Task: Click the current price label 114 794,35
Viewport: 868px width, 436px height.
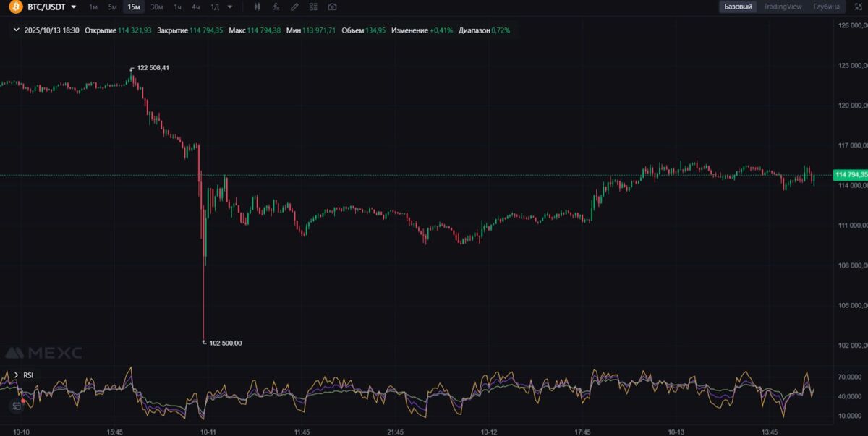Action: (851, 175)
